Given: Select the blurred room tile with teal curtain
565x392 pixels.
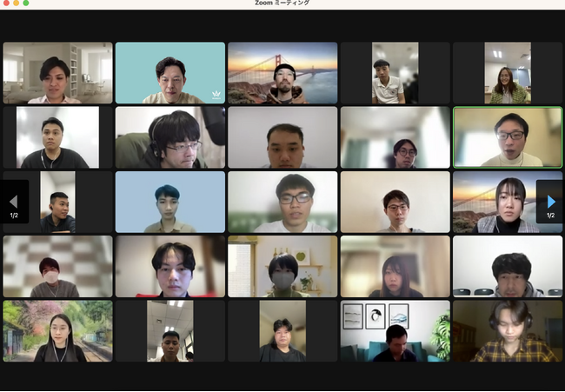Looking at the screenshot, I should (x=395, y=137).
